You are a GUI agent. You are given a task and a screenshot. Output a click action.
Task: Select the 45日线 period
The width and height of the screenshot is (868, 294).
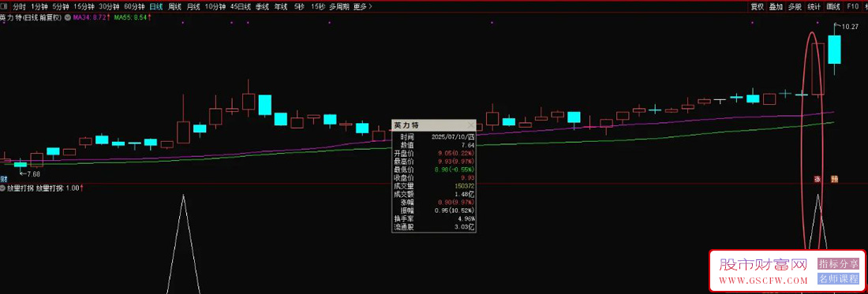click(x=240, y=6)
